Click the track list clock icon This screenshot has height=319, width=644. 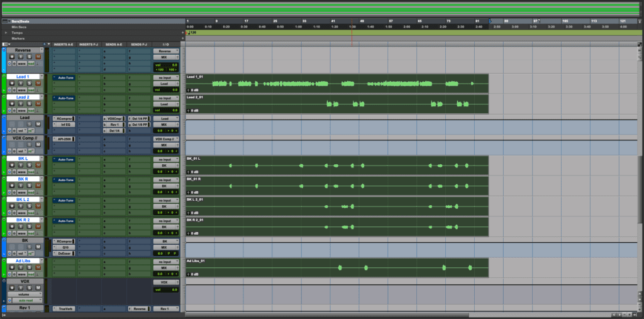coord(45,44)
